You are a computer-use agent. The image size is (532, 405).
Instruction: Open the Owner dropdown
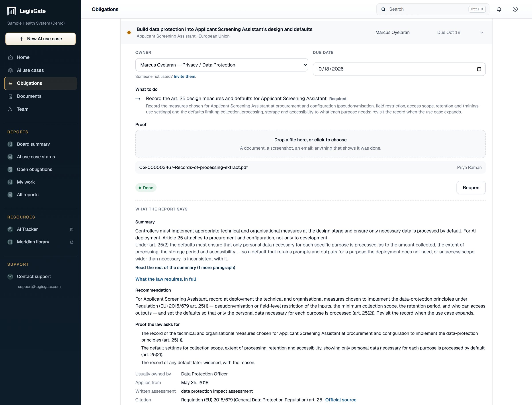[x=221, y=65]
